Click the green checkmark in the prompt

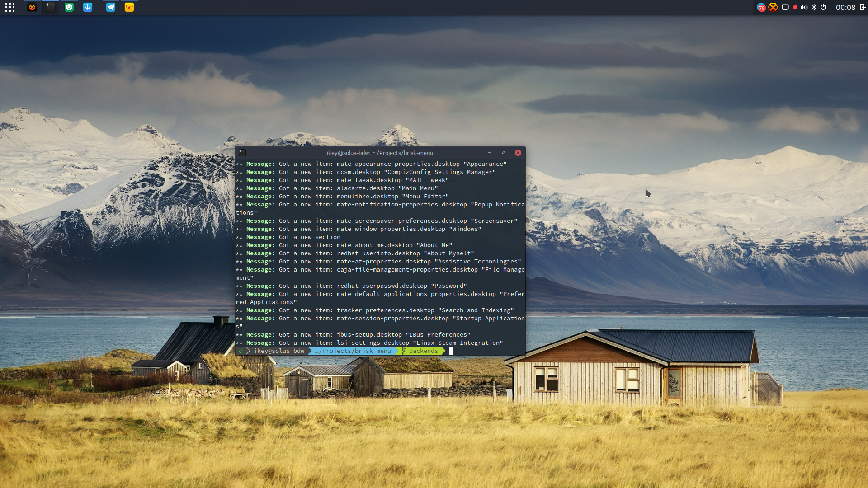[241, 351]
